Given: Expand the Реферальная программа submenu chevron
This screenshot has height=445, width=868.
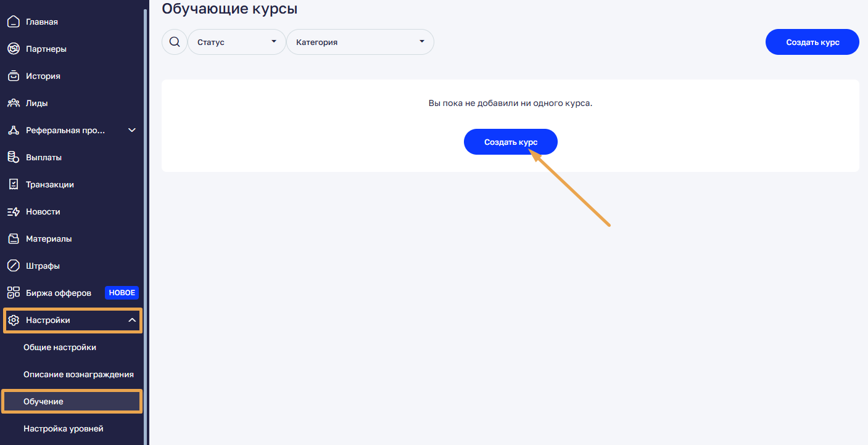Looking at the screenshot, I should (x=131, y=131).
